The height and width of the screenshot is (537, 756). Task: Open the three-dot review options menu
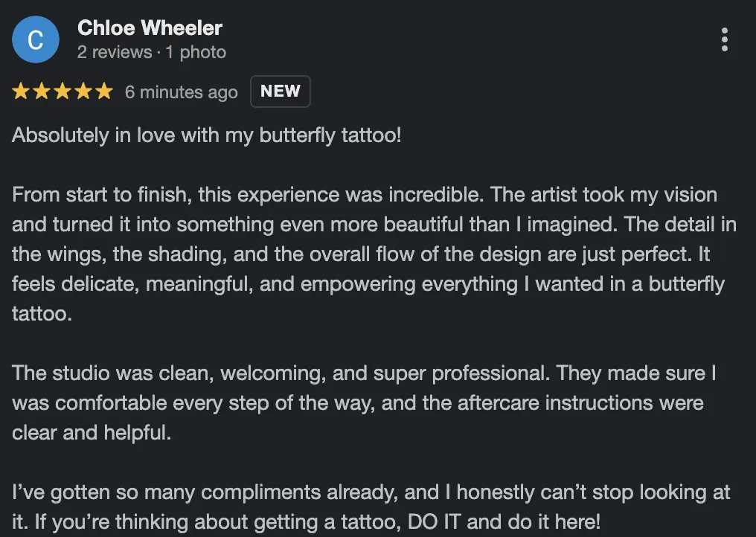[x=725, y=39]
